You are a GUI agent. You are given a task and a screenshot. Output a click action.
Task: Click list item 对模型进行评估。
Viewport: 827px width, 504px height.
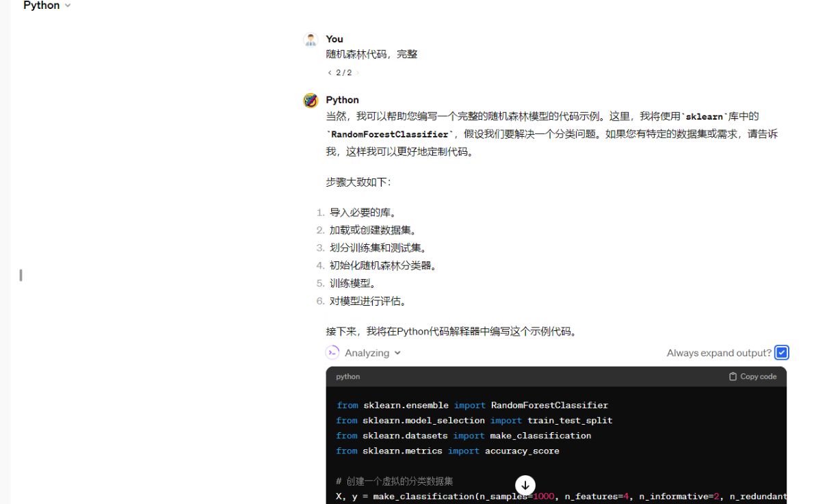369,302
